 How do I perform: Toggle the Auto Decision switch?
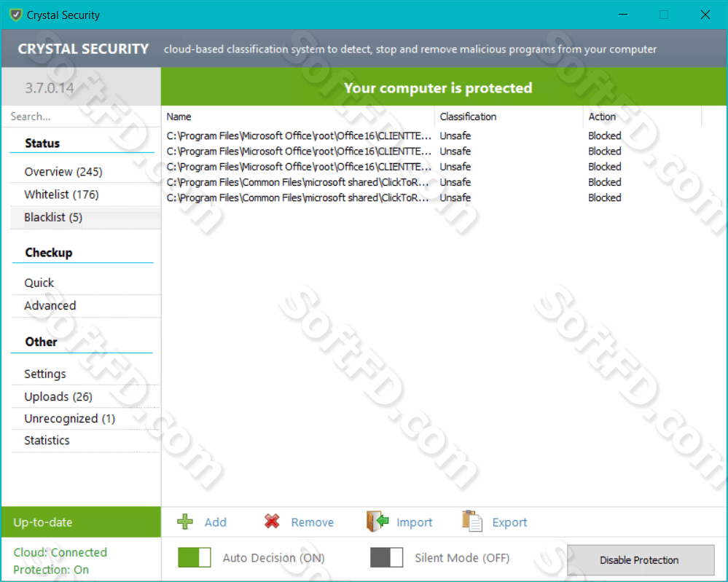[194, 557]
